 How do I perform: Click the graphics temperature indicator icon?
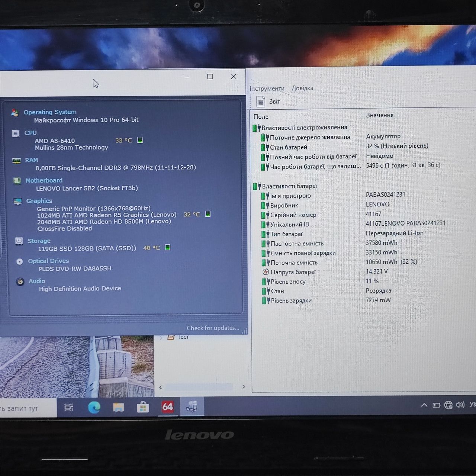(208, 214)
